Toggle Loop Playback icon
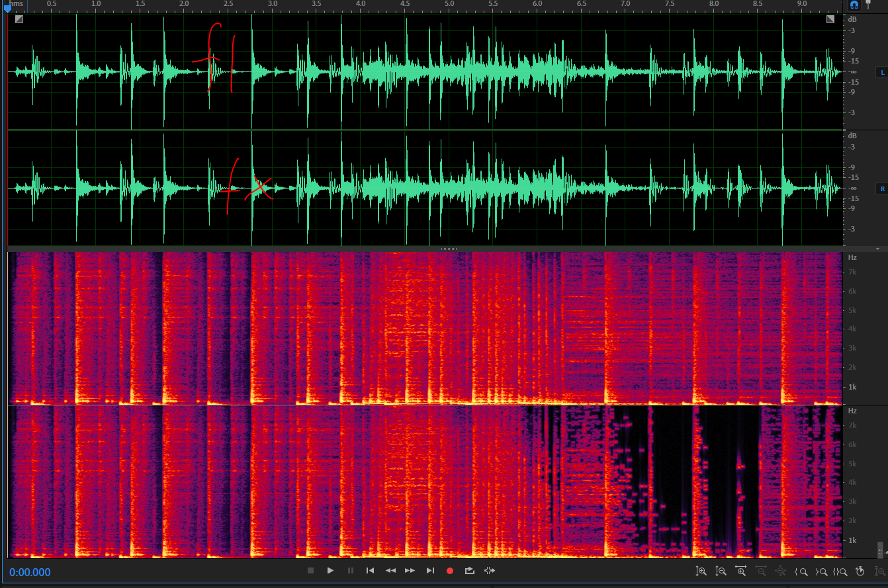 pyautogui.click(x=470, y=571)
